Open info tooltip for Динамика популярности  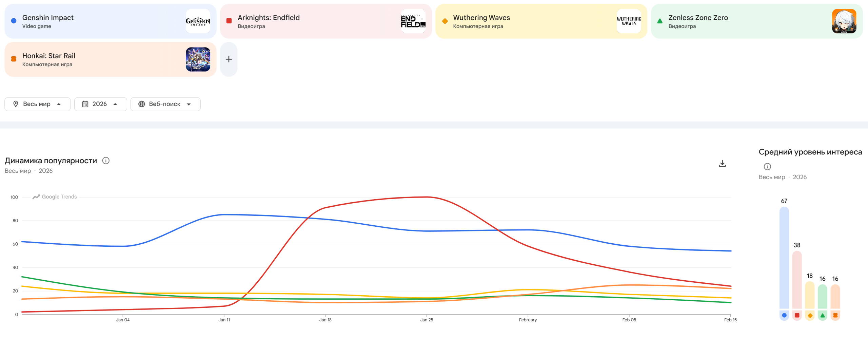tap(106, 161)
